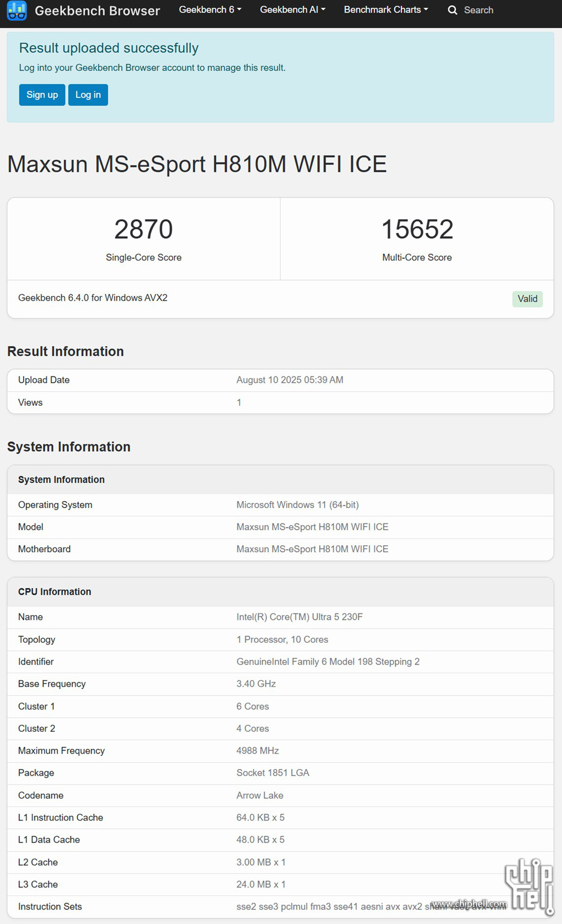Click the 'System Information' table header

coord(61,480)
